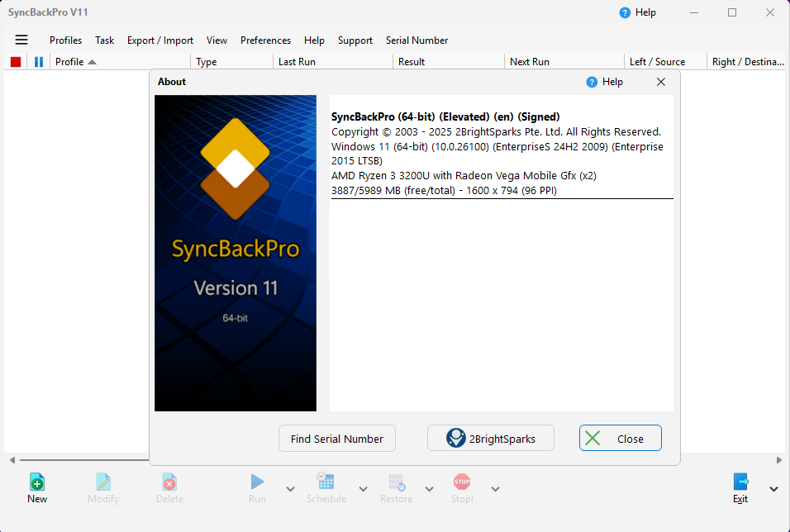Open the View menu
Screen dimensions: 790x532
click(217, 40)
